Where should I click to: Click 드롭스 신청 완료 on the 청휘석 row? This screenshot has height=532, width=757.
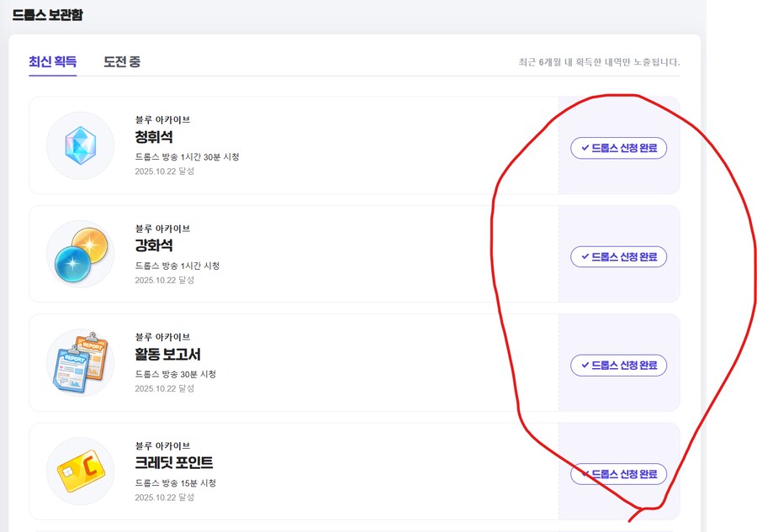point(619,148)
